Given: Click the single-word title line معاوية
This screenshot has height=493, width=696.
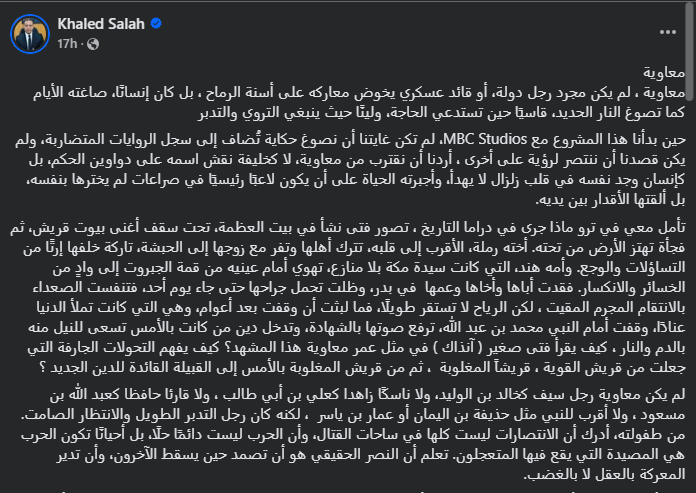Looking at the screenshot, I should 664,72.
